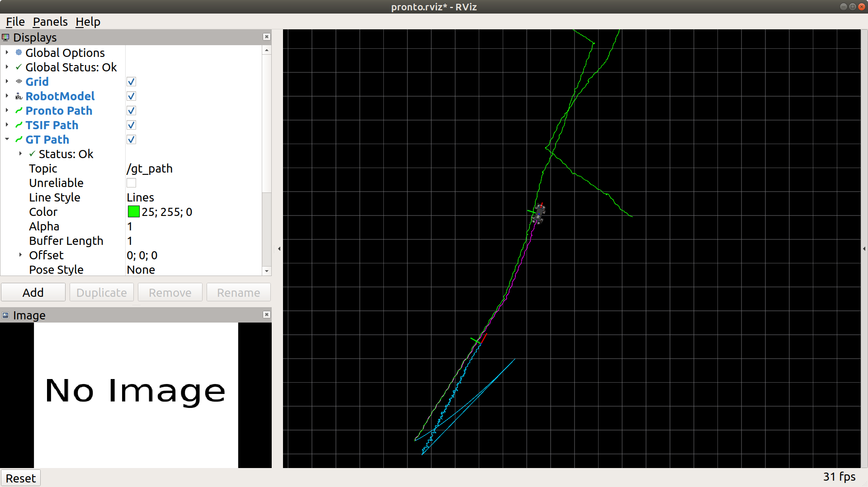This screenshot has width=868, height=487.
Task: Click the robot model in the 3D view
Action: pos(539,213)
